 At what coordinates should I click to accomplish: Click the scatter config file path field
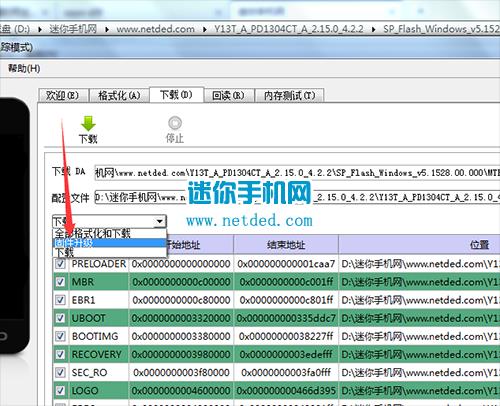pyautogui.click(x=297, y=197)
